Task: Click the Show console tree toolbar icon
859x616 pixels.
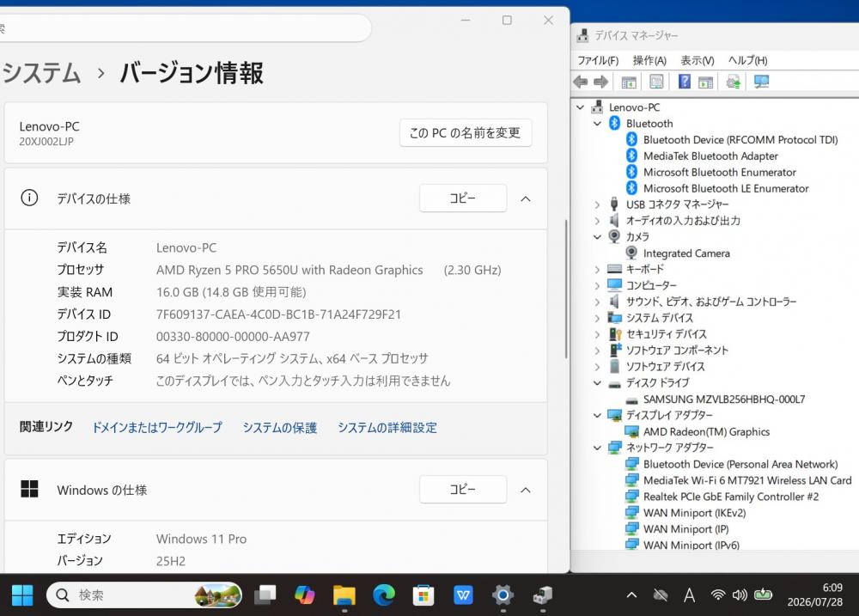Action: pos(629,82)
